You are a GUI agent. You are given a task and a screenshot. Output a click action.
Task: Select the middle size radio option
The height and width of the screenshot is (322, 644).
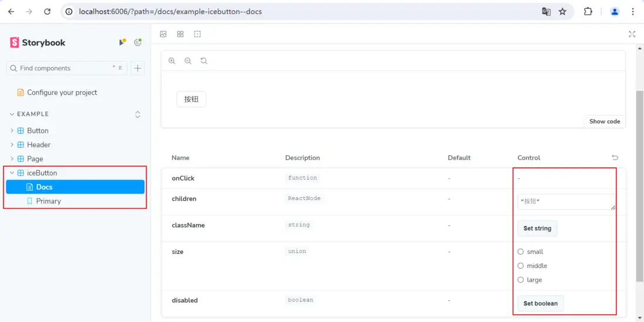click(520, 266)
